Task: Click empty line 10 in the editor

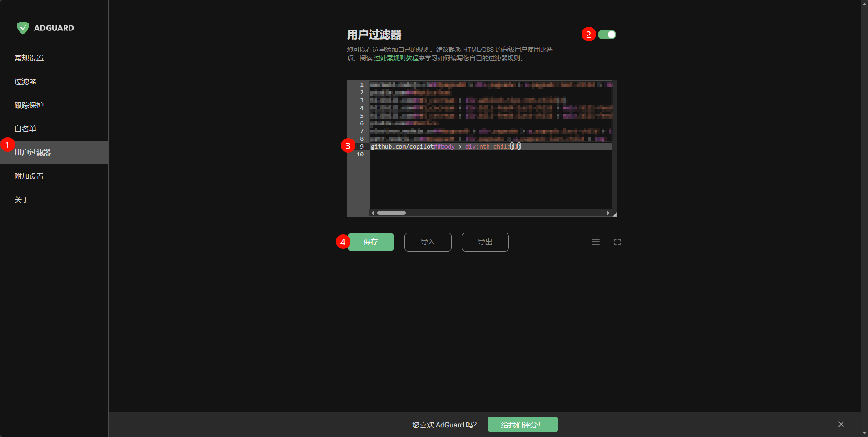Action: coord(491,154)
